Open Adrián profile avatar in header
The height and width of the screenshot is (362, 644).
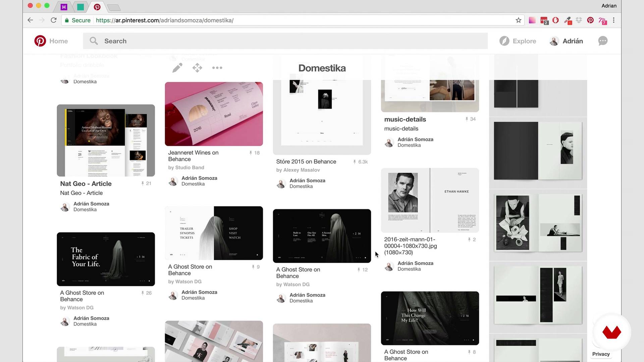[x=554, y=41]
